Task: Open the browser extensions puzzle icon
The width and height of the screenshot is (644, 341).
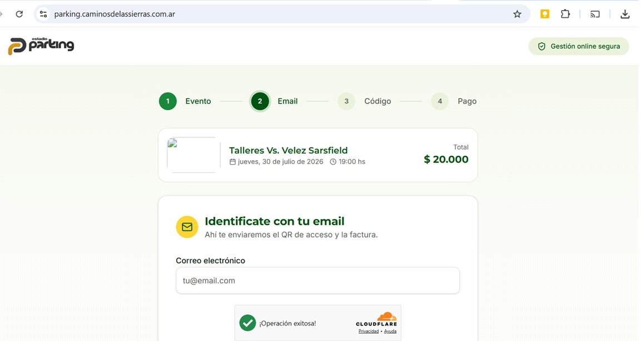Action: [x=566, y=14]
